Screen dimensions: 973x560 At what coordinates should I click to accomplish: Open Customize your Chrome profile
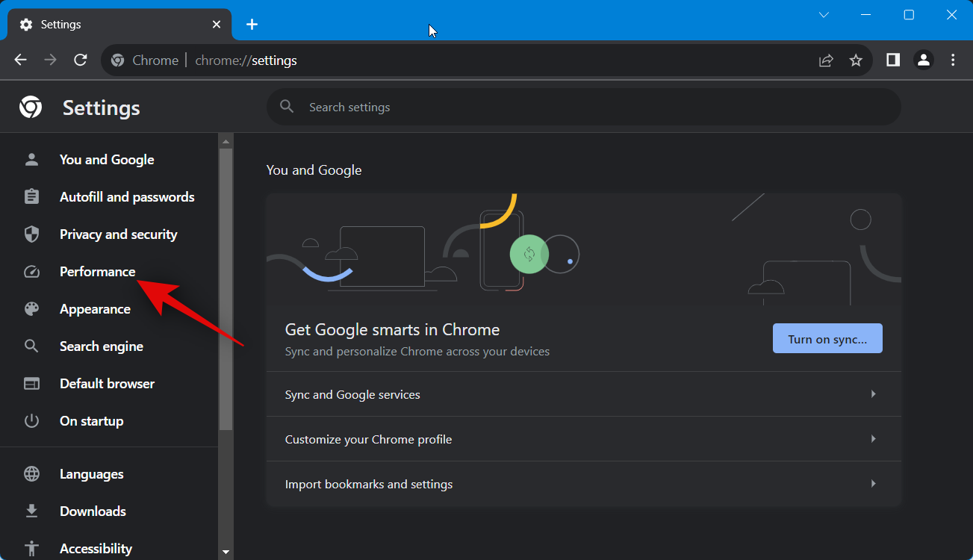click(584, 439)
